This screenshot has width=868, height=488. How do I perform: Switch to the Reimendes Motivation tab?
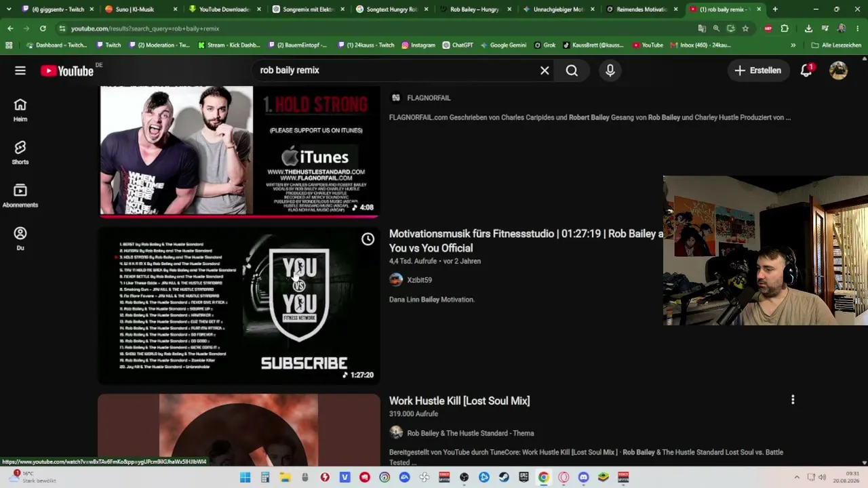(642, 9)
